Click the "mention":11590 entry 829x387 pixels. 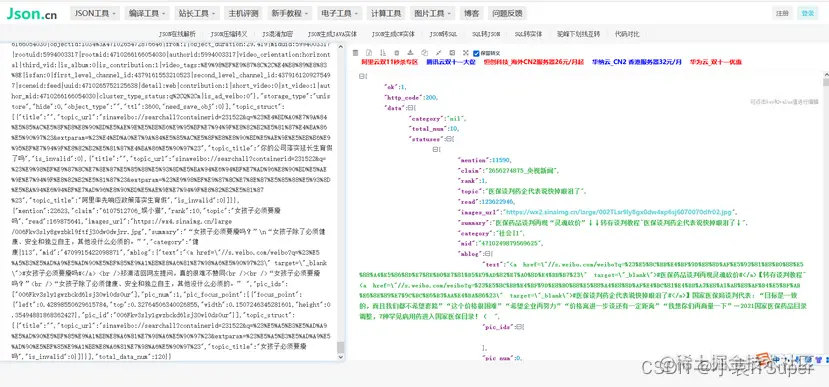pos(485,160)
